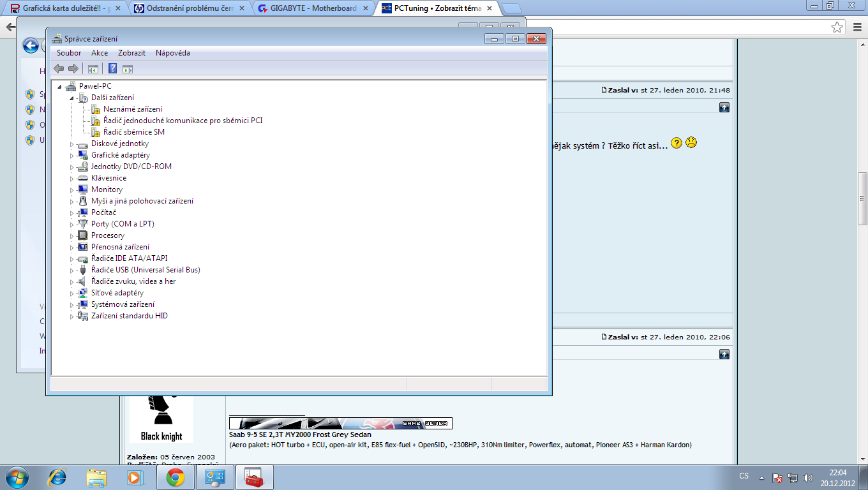Open the Nápověda menu
Image resolution: width=868 pixels, height=490 pixels.
[x=173, y=53]
